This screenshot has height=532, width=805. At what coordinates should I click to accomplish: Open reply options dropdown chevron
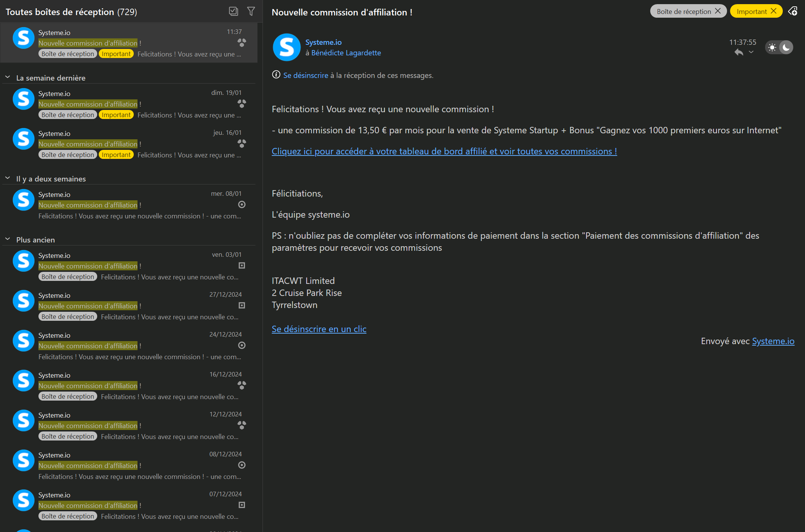(751, 52)
